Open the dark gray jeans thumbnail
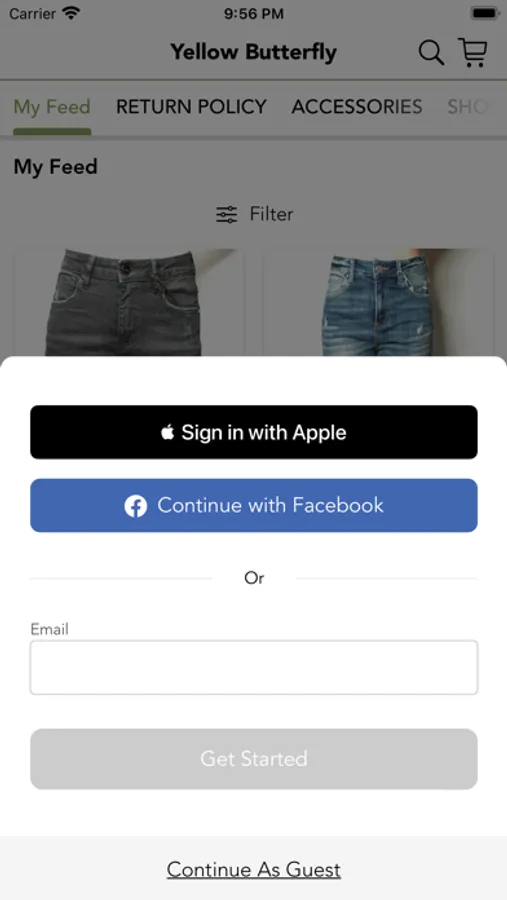 (129, 302)
